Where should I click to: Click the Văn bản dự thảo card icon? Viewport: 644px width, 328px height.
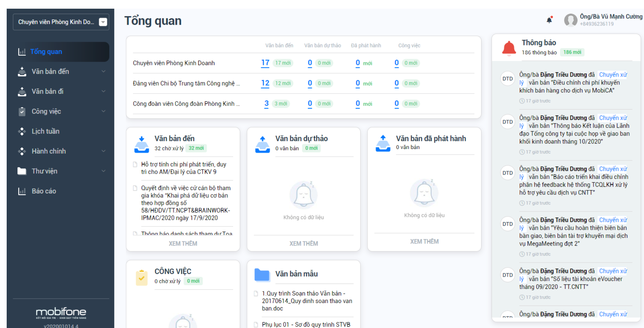tap(262, 144)
